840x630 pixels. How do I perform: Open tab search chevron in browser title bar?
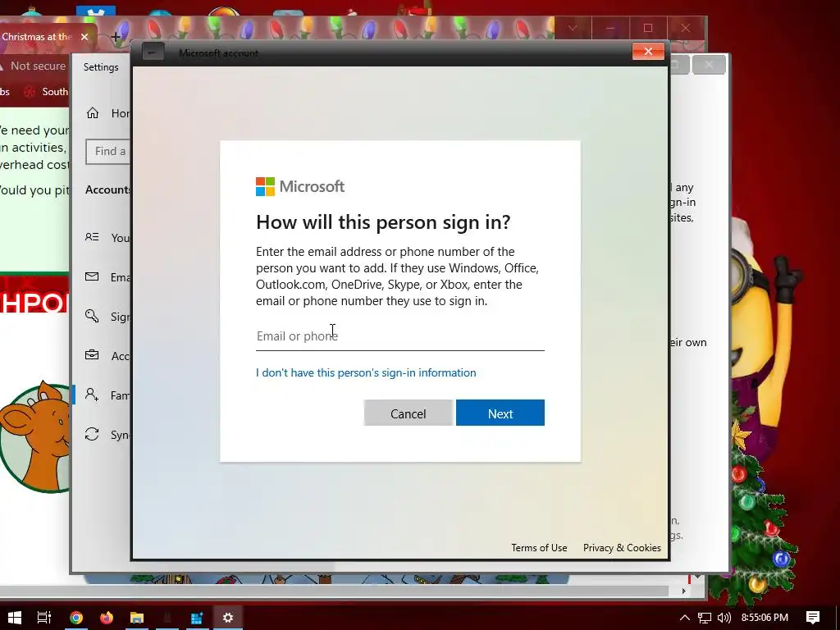[573, 28]
